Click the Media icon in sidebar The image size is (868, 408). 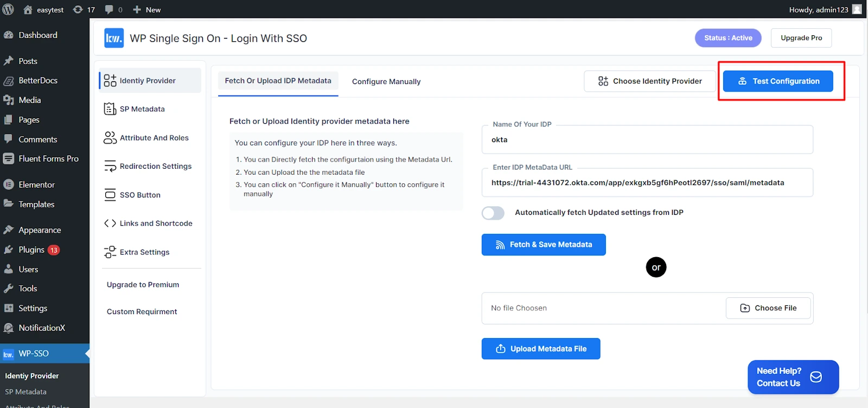(x=9, y=100)
